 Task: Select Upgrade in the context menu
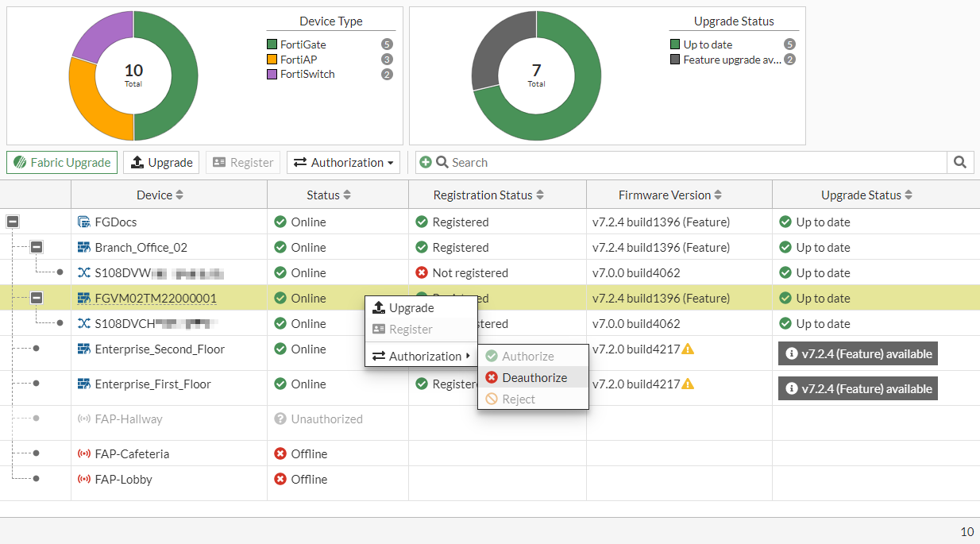tap(421, 307)
